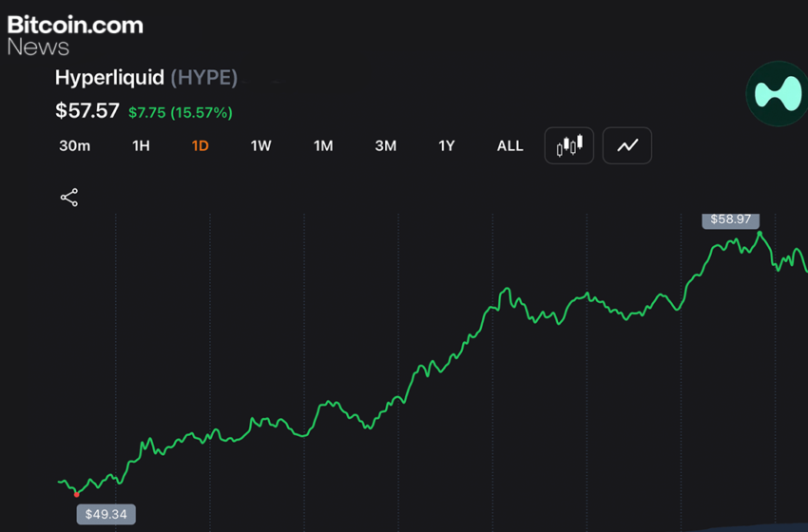Select the 1M timeframe
The width and height of the screenshot is (808, 532).
point(323,146)
